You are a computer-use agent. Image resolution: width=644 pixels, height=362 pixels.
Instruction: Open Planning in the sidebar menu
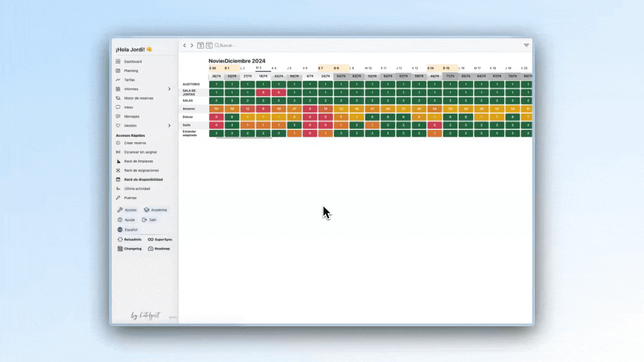(131, 71)
